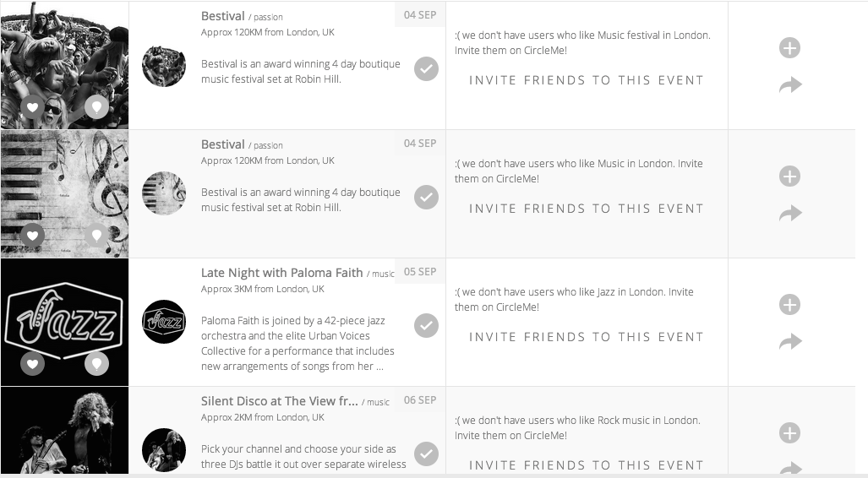
Task: Open the large rock guitarists photo
Action: coord(64,432)
